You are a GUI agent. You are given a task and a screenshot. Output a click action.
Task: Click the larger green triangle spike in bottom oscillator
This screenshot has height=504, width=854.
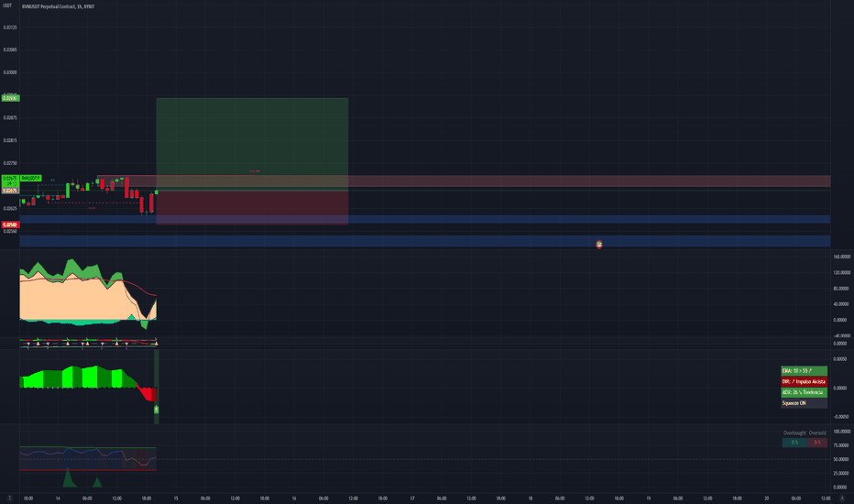68,477
